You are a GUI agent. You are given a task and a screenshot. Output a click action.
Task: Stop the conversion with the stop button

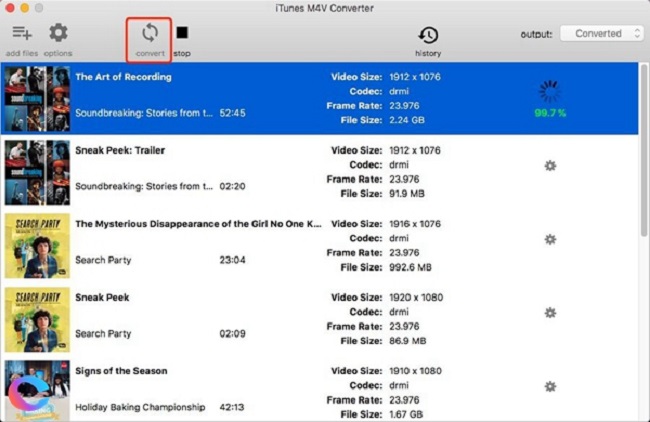(182, 32)
